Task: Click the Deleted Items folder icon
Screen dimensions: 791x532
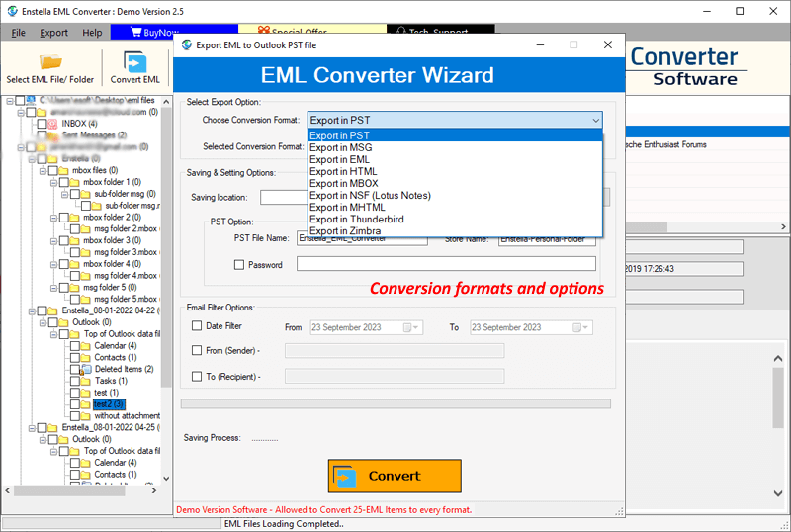Action: (x=87, y=369)
